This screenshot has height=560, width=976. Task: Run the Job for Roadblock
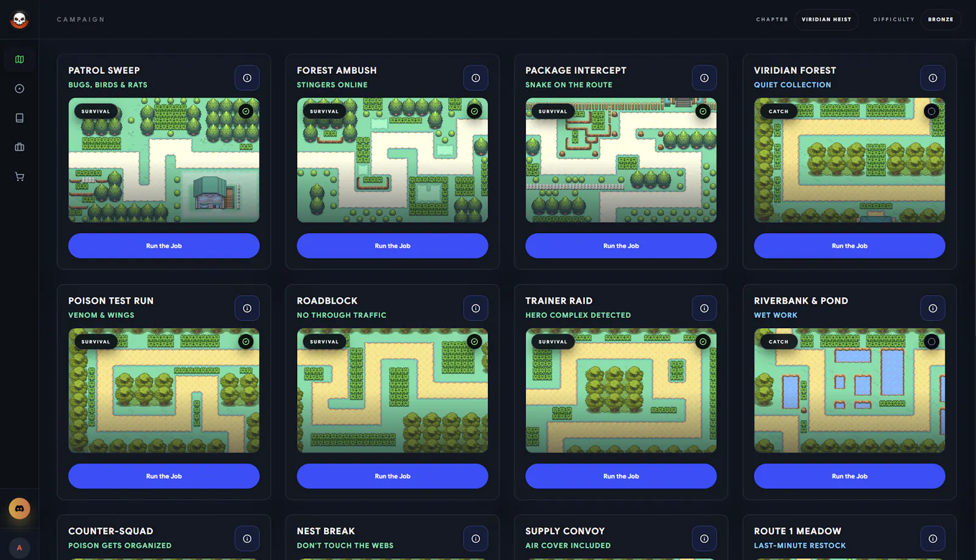click(x=392, y=476)
